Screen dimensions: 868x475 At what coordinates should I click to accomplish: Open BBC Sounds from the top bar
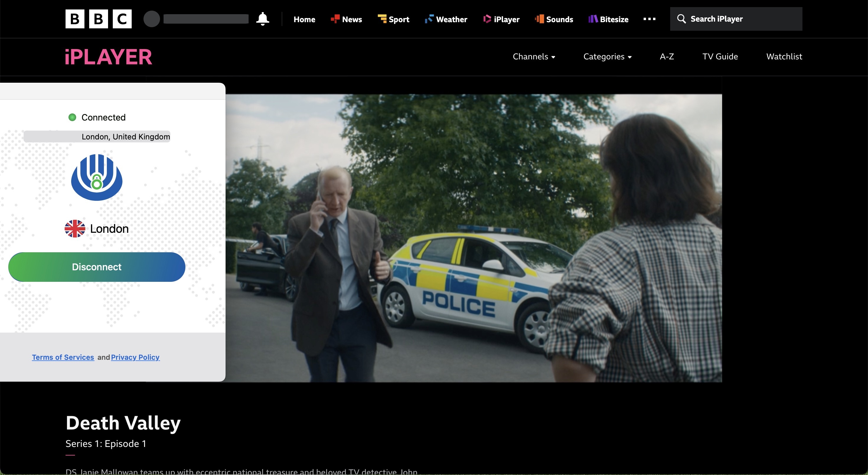click(554, 19)
